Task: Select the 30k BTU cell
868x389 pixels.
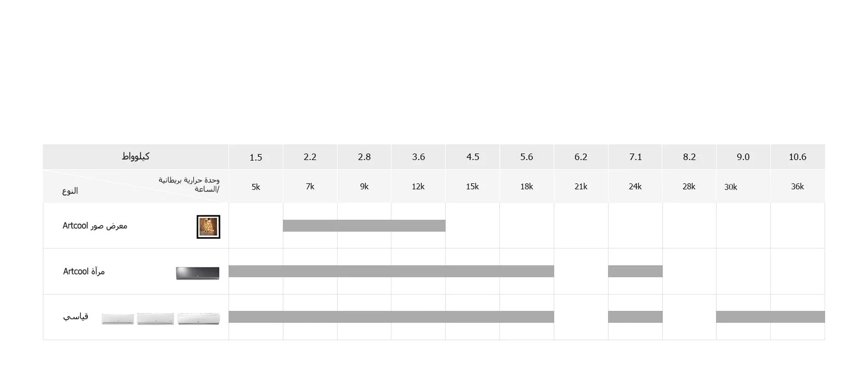Action: coord(731,187)
